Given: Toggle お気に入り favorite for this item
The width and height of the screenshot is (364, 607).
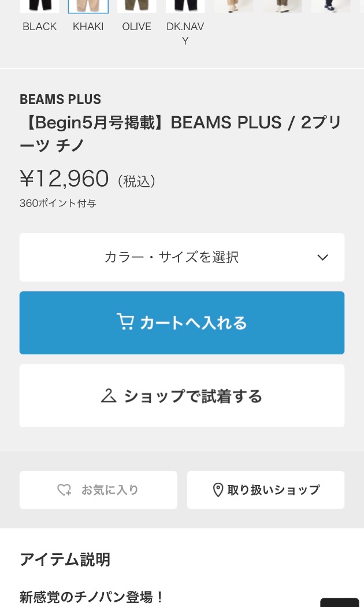Looking at the screenshot, I should [x=99, y=490].
